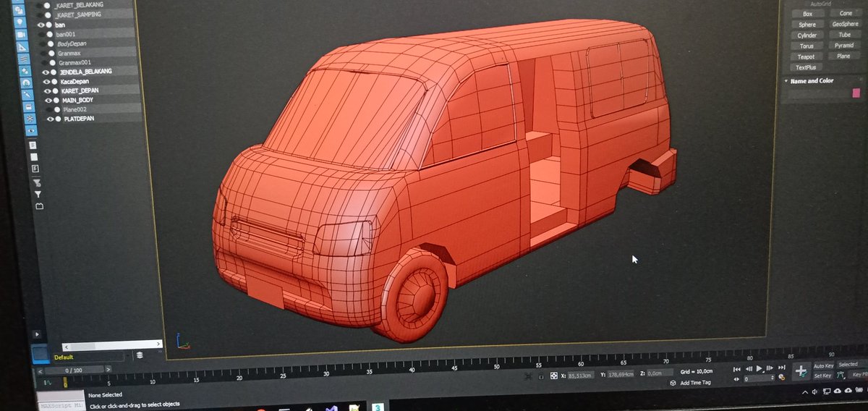Screen dimensions: 868x411
Task: Click time slider next arrow
Action: click(x=108, y=369)
